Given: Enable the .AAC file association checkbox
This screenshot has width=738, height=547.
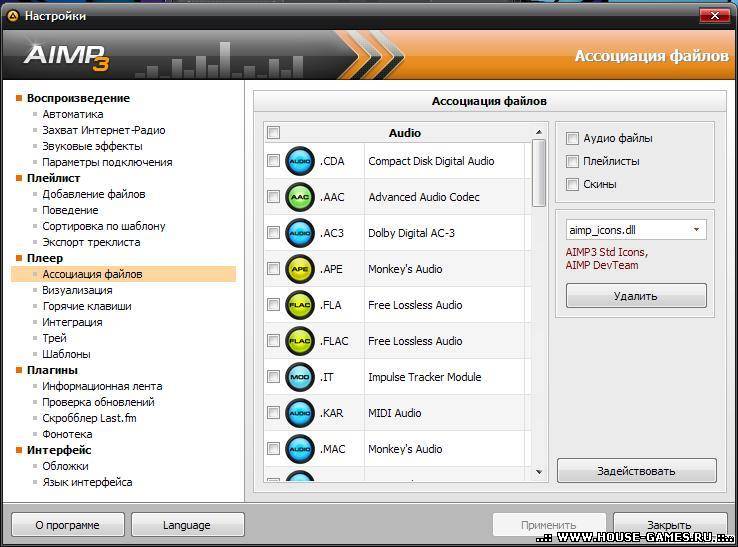Looking at the screenshot, I should 273,196.
